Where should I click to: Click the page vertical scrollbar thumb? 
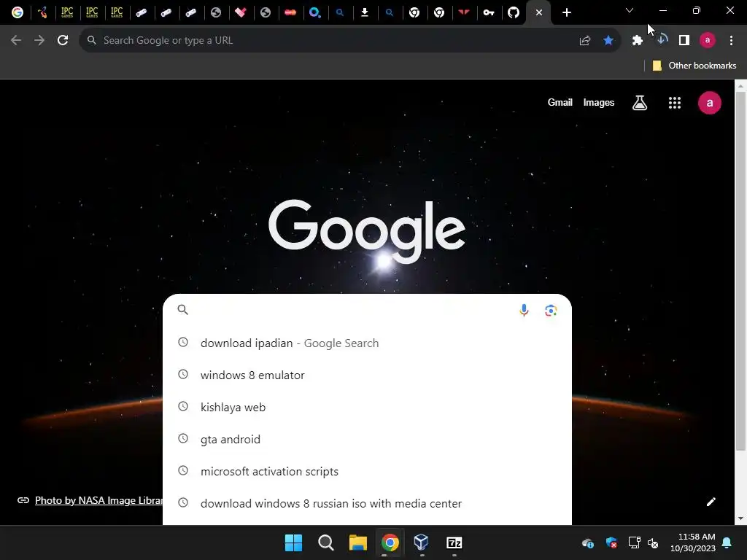point(740,271)
